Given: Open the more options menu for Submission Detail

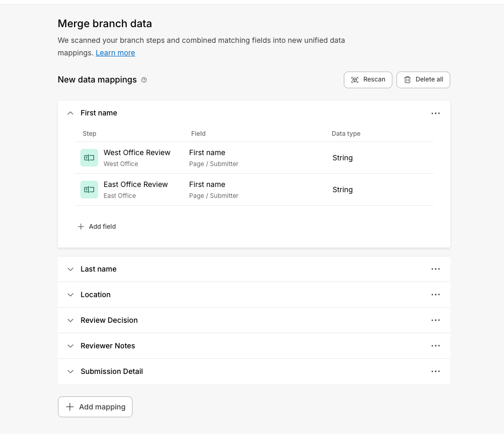Looking at the screenshot, I should point(436,371).
